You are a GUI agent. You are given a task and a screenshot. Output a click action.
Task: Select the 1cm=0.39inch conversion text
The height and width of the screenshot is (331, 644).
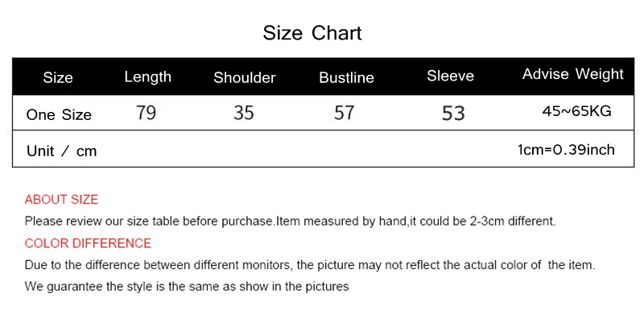[x=566, y=150]
